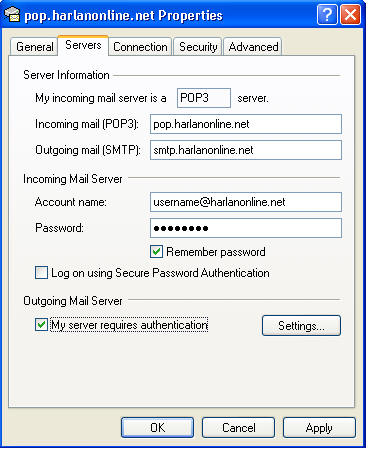Toggle the Remember password checkbox

tap(156, 252)
